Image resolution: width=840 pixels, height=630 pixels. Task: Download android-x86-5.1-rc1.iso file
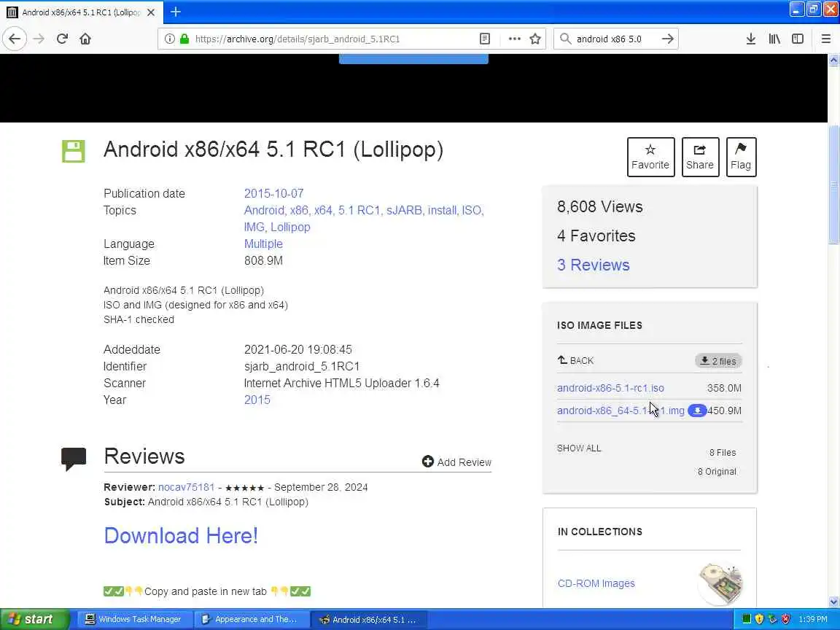tap(610, 388)
